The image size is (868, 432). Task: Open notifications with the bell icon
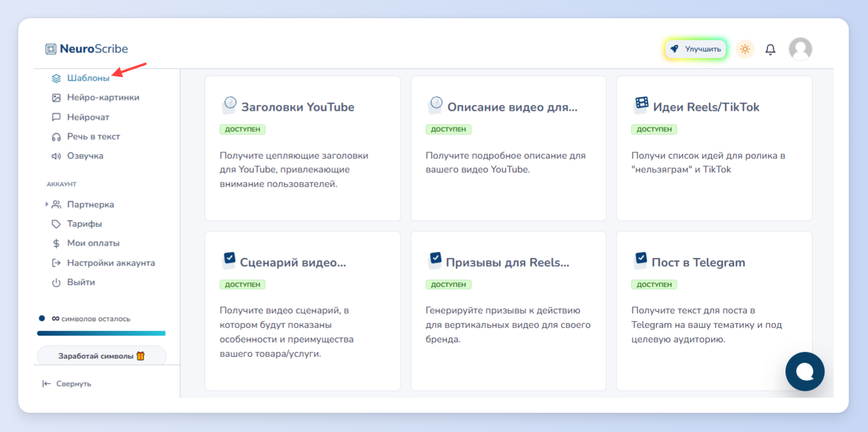770,49
